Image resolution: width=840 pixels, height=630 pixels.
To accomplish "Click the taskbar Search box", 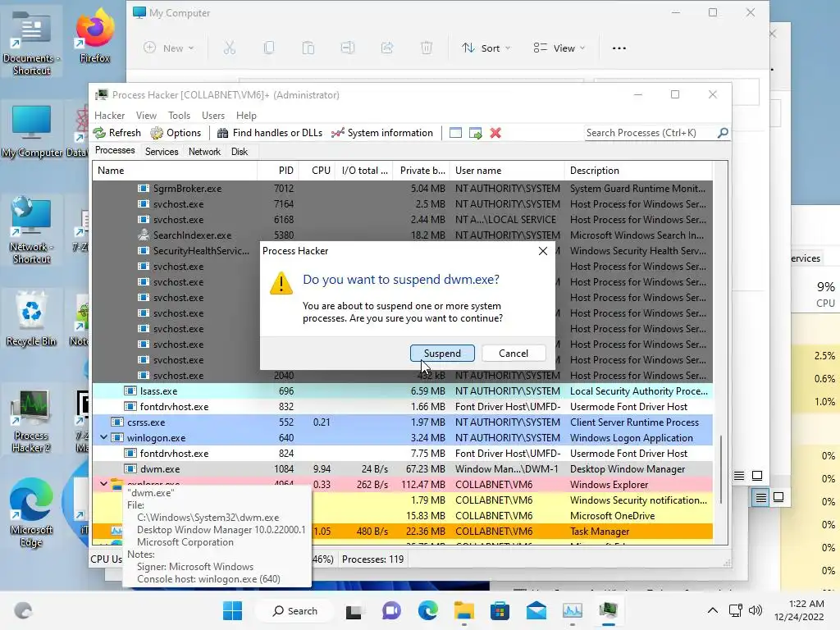I will point(294,610).
